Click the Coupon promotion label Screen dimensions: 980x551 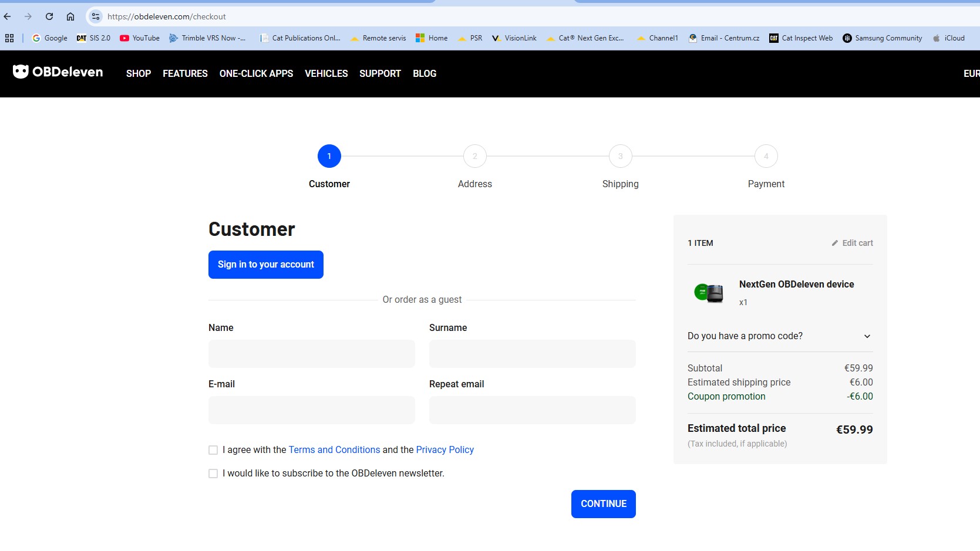click(726, 397)
